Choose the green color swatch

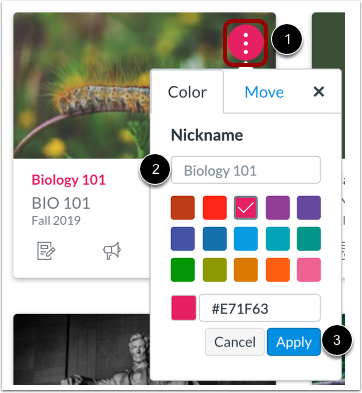click(x=183, y=270)
